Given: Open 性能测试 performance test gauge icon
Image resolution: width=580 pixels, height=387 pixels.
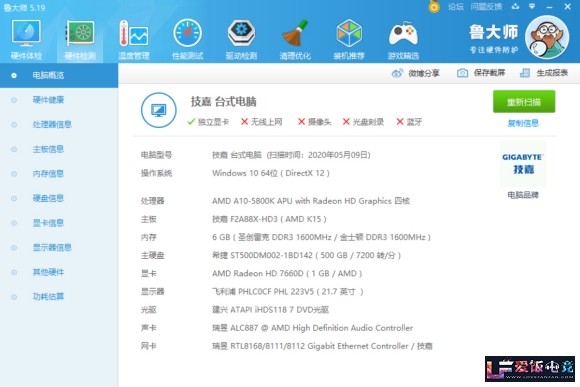Looking at the screenshot, I should click(188, 33).
